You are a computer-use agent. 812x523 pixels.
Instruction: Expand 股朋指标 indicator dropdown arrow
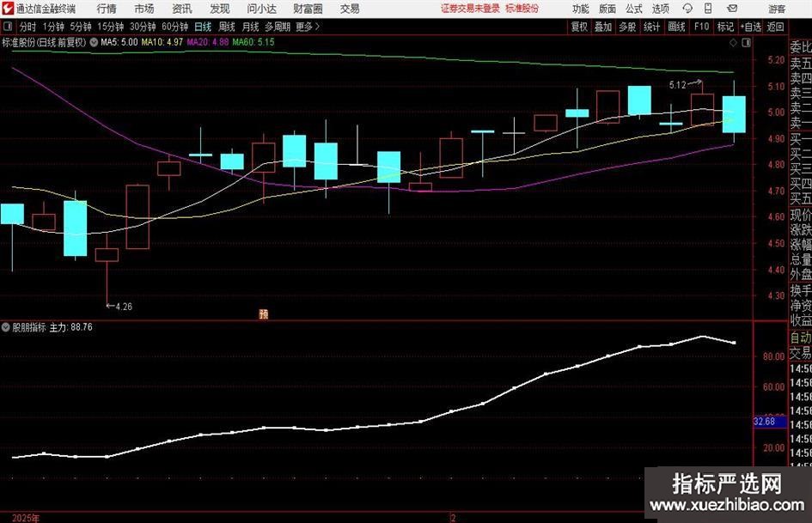[6, 327]
